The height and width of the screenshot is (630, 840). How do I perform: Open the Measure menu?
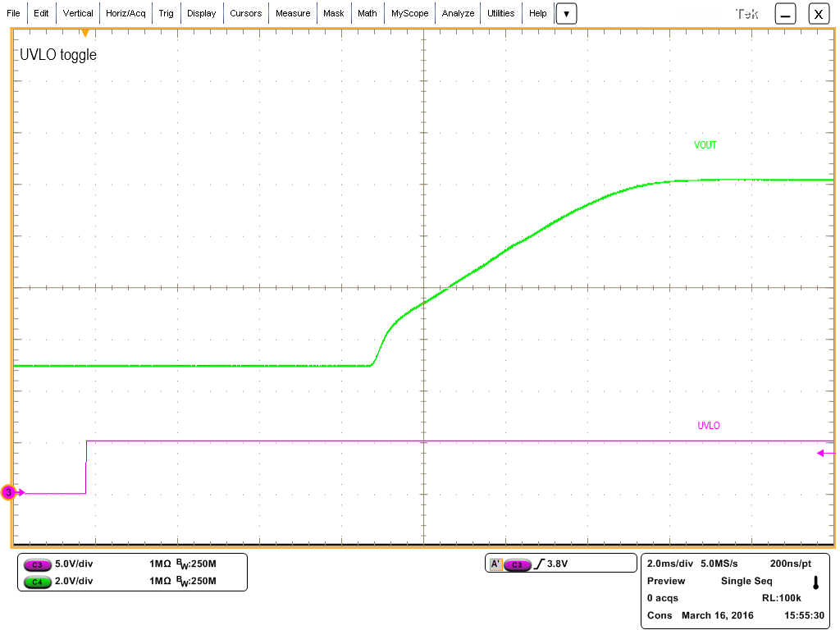pyautogui.click(x=293, y=13)
